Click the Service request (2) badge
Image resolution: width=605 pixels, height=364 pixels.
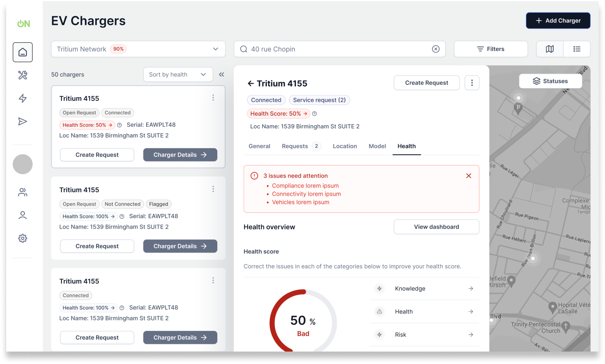[320, 100]
